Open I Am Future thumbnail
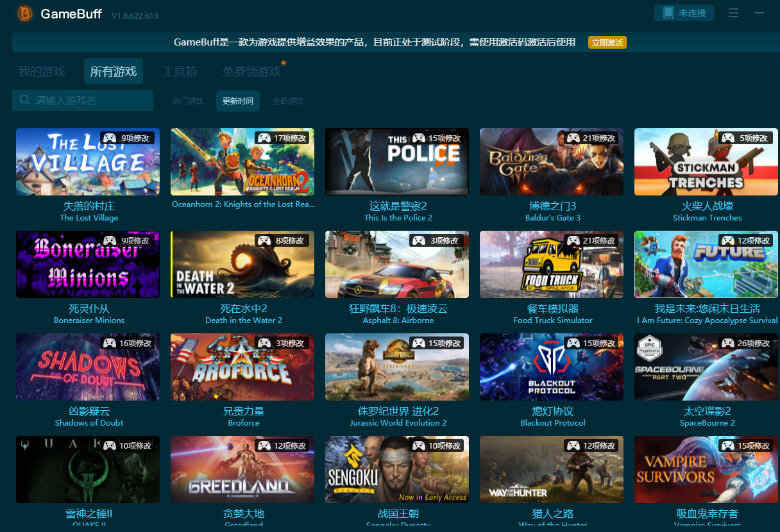780x532 pixels. pyautogui.click(x=706, y=264)
